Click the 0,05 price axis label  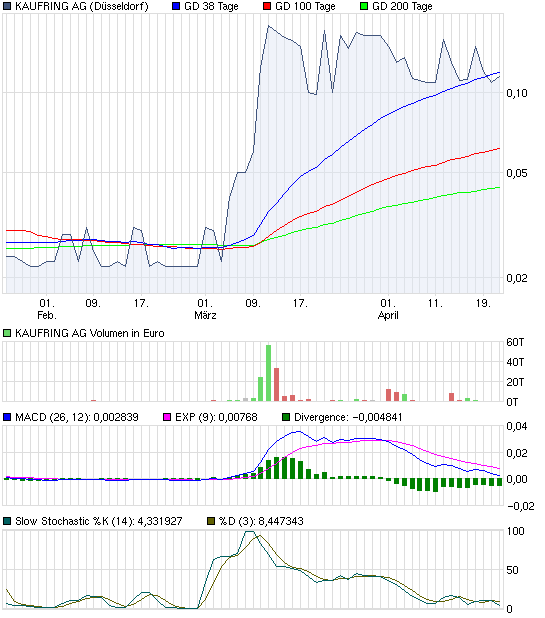coord(517,173)
